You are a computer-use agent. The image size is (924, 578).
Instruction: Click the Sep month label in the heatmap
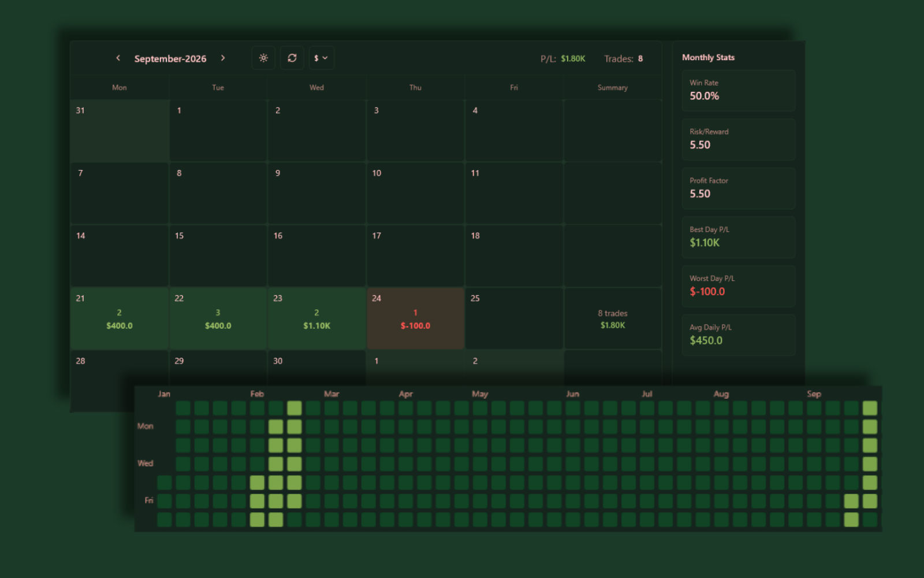coord(814,394)
